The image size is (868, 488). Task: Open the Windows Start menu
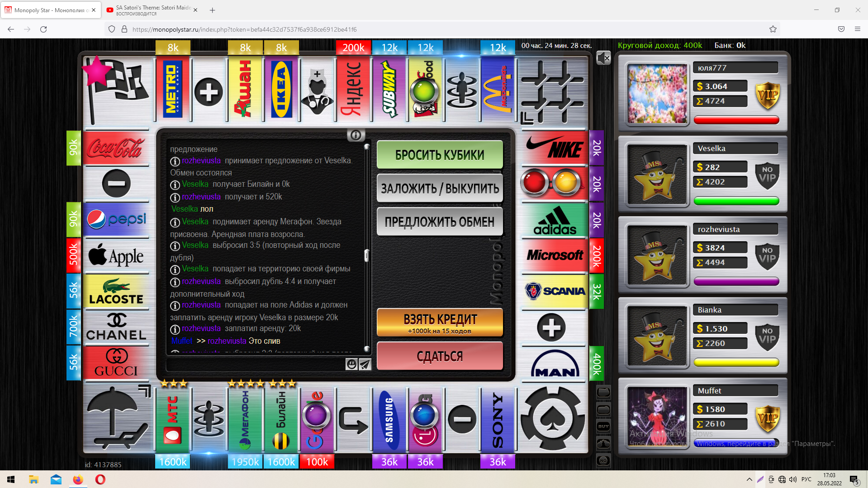[11, 479]
